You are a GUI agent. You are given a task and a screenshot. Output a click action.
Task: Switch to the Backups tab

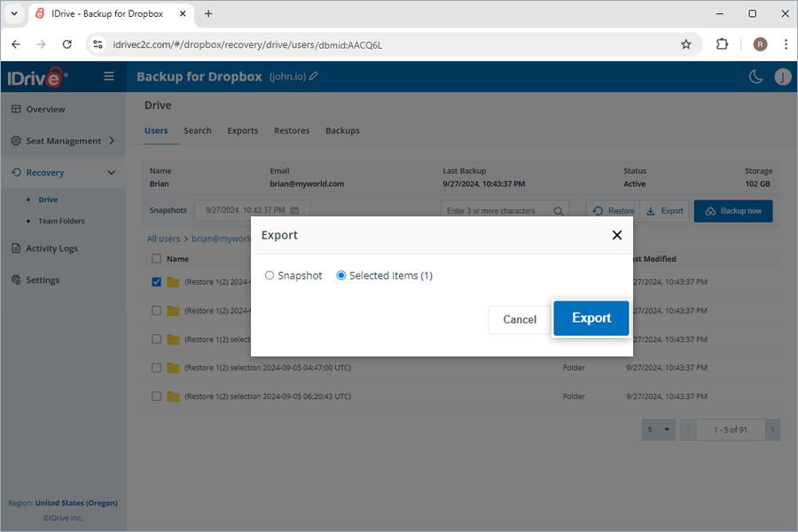tap(342, 130)
